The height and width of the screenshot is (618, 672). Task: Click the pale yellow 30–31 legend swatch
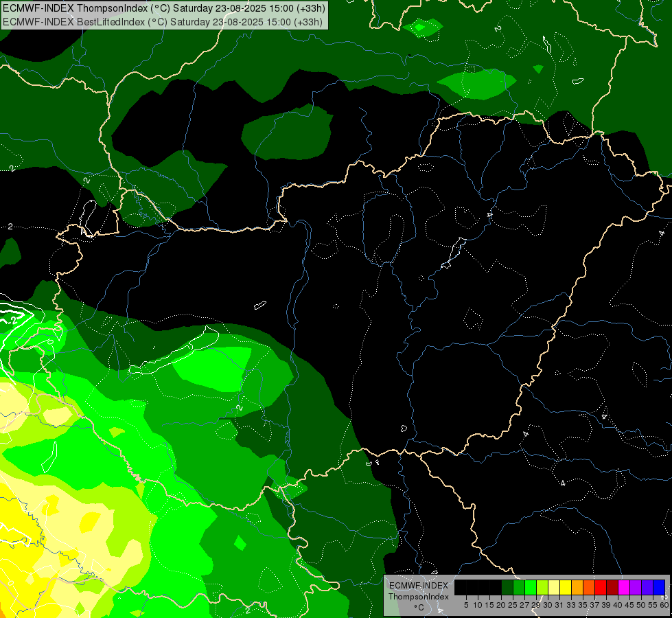point(554,587)
